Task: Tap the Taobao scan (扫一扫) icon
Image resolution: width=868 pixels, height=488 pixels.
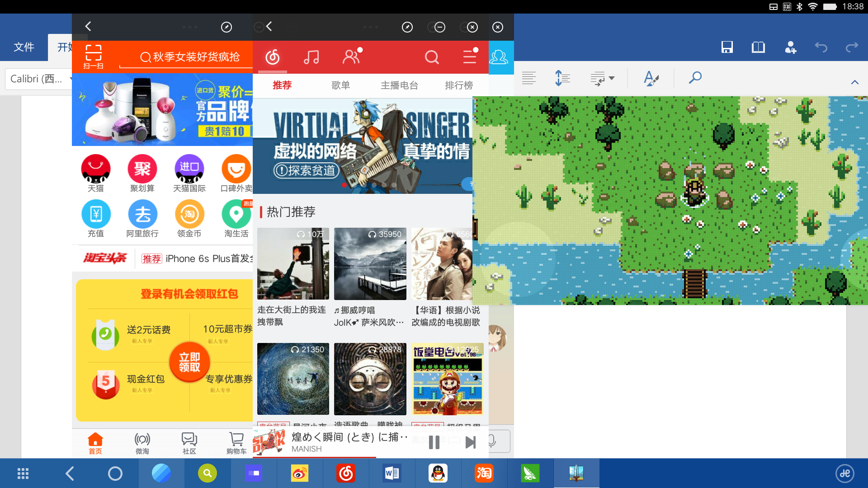Action: (94, 57)
